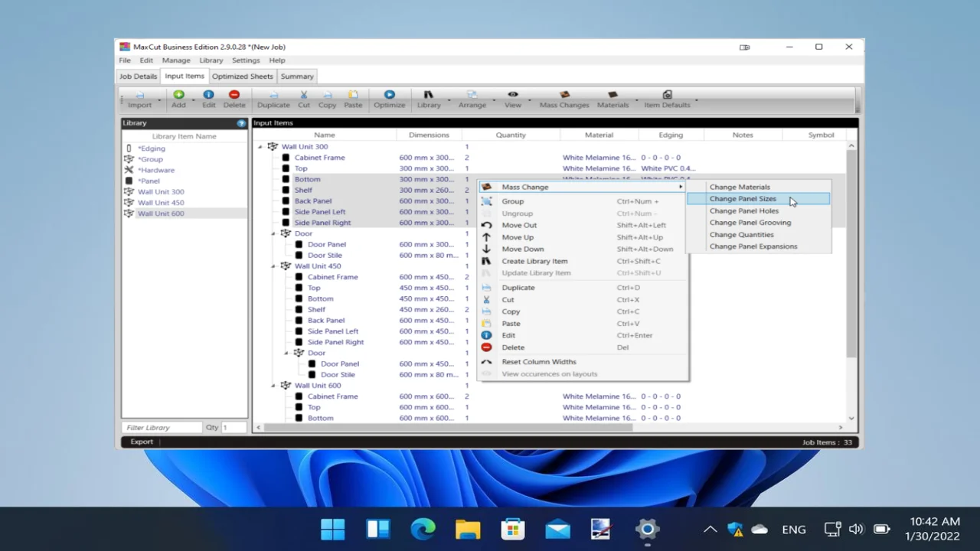Click the green Add item icon

click(178, 95)
